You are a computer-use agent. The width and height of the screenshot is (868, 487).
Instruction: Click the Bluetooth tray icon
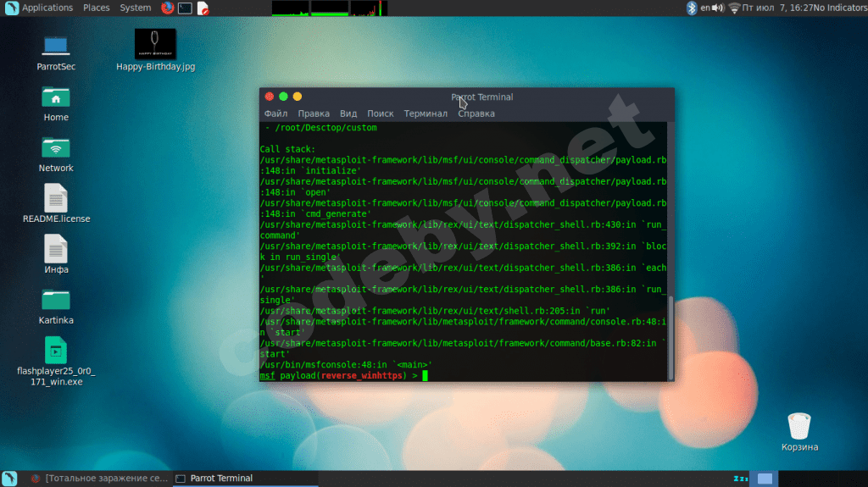[x=692, y=8]
